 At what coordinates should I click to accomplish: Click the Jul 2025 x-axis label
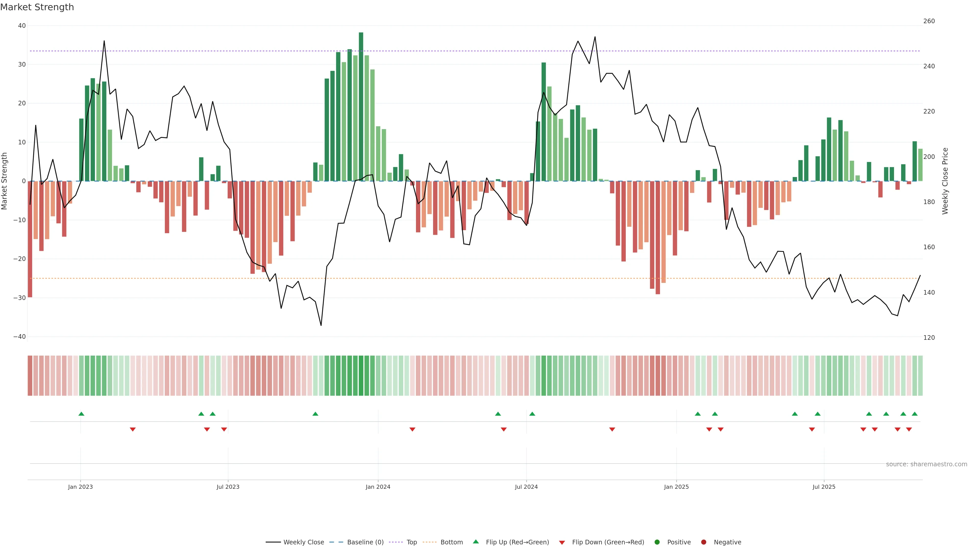[x=824, y=487]
